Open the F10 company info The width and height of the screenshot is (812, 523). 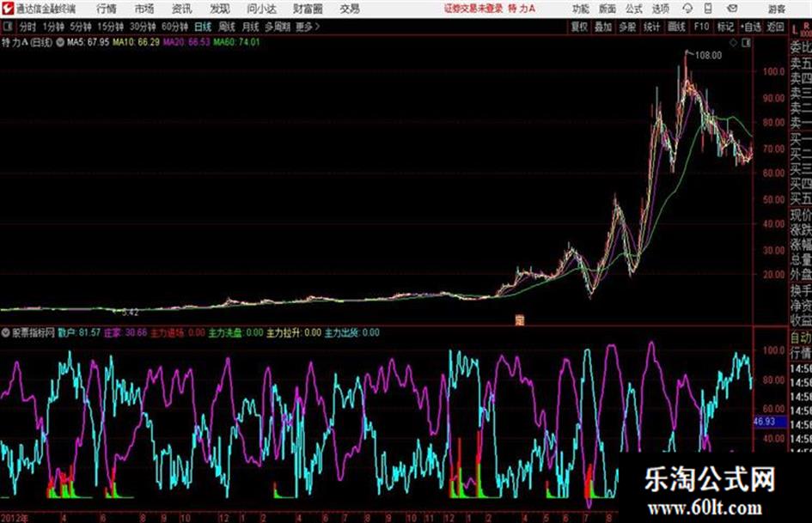pos(701,27)
